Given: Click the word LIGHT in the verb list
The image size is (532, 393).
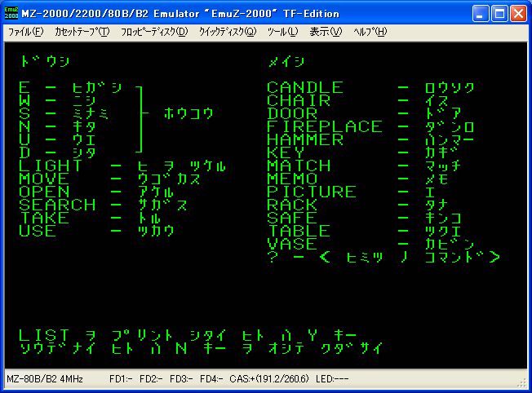Looking at the screenshot, I should tap(51, 166).
